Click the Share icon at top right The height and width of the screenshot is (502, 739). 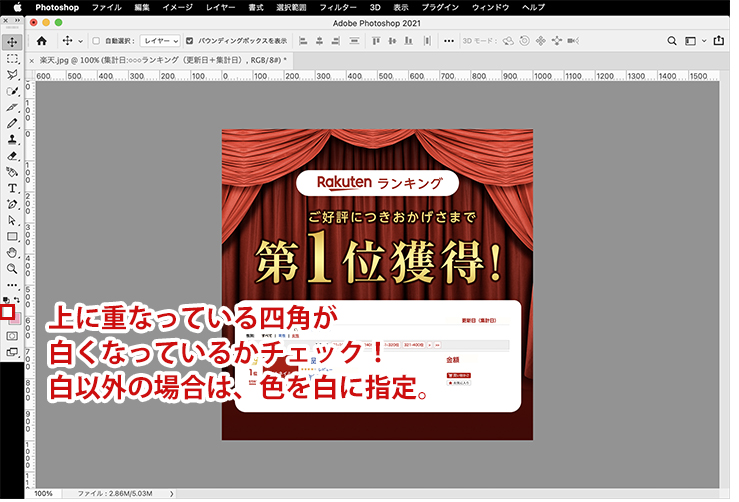click(x=717, y=41)
